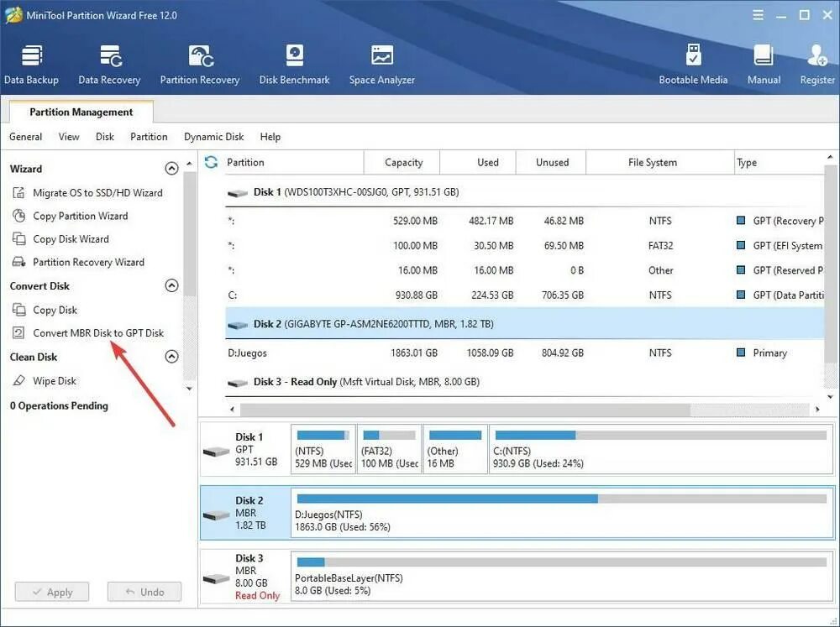Open the Data Backup tool
This screenshot has height=627, width=840.
[x=31, y=65]
